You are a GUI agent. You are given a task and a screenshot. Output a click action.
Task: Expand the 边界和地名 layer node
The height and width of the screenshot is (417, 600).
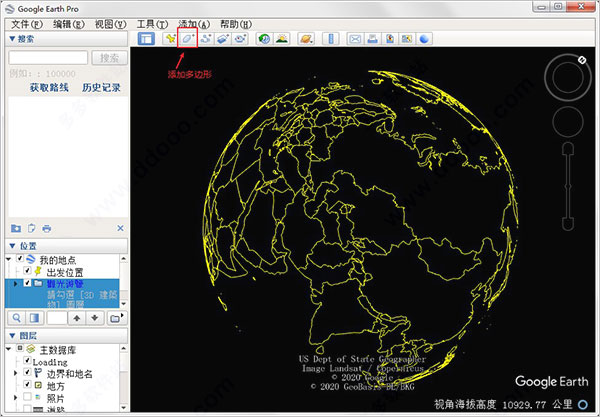coord(16,373)
